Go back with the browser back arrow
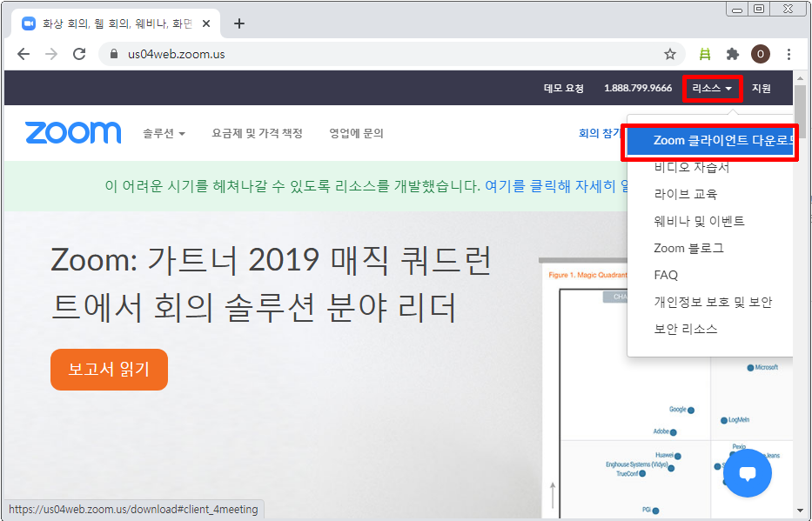This screenshot has width=812, height=521. (x=23, y=54)
